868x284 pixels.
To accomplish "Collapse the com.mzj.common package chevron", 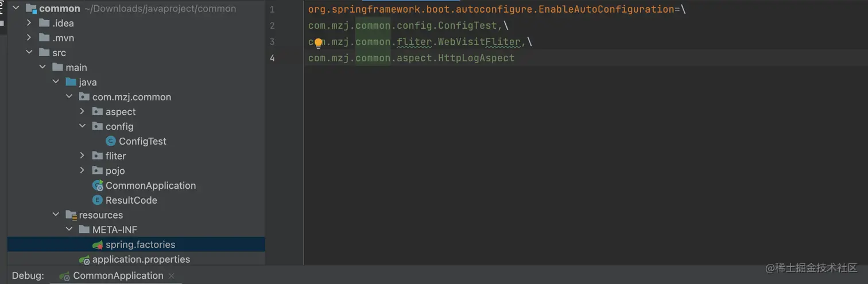I will coord(69,97).
